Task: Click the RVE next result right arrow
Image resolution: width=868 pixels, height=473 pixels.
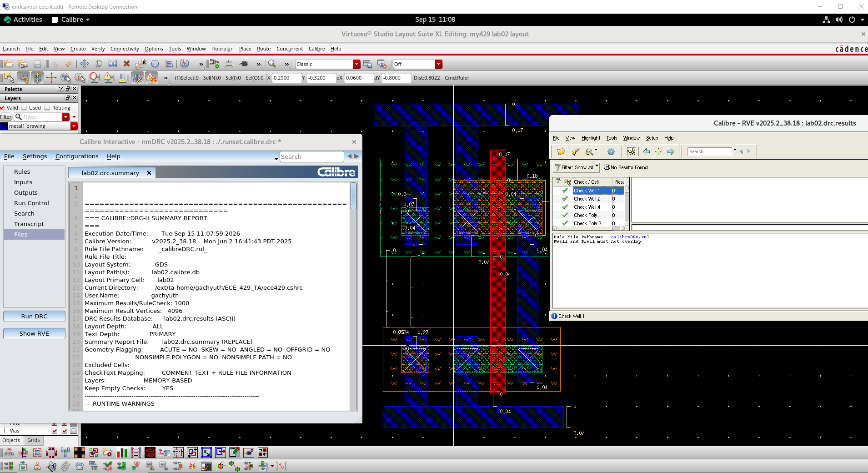Action: (x=671, y=152)
